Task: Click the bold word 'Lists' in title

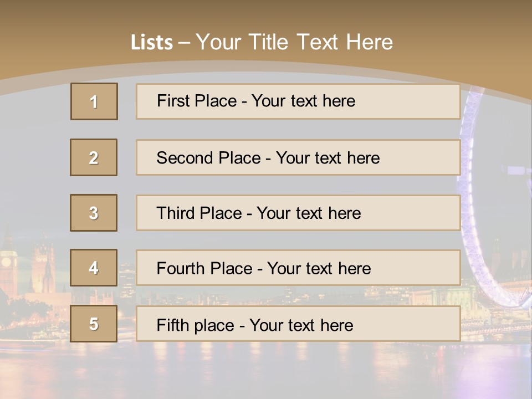Action: pyautogui.click(x=151, y=42)
